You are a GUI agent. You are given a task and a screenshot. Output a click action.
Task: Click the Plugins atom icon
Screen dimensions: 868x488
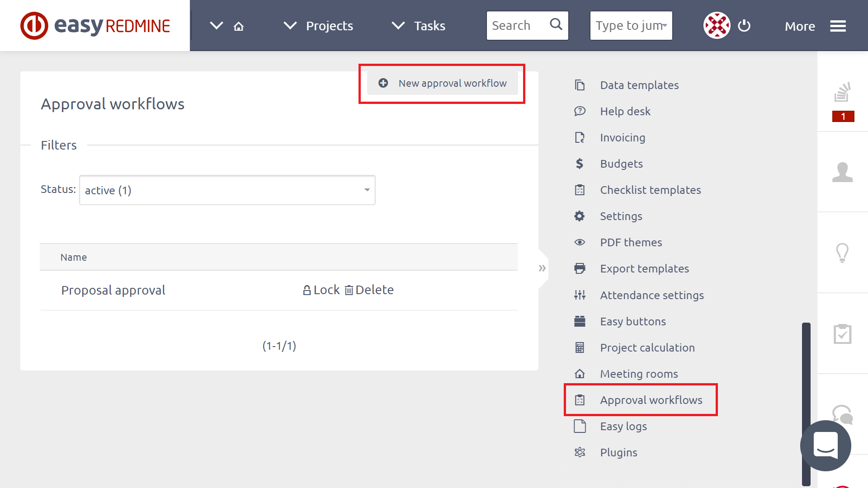pos(580,452)
